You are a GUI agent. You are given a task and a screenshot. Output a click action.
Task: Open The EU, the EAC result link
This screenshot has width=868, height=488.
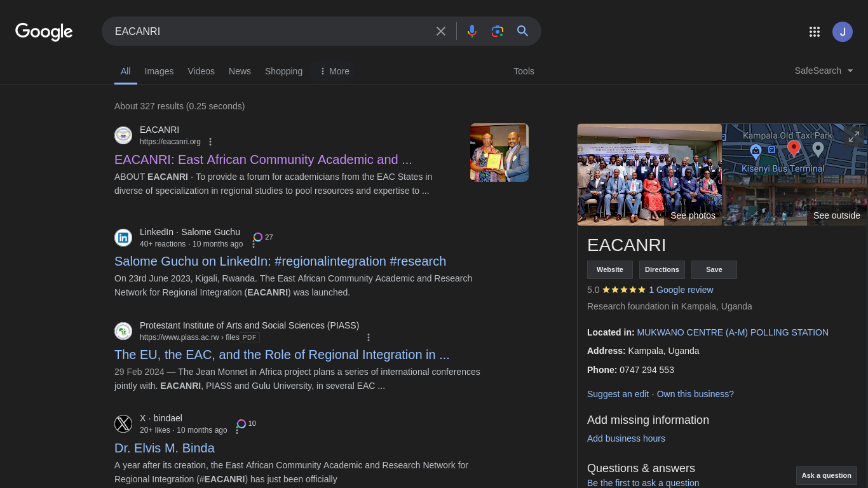[282, 355]
